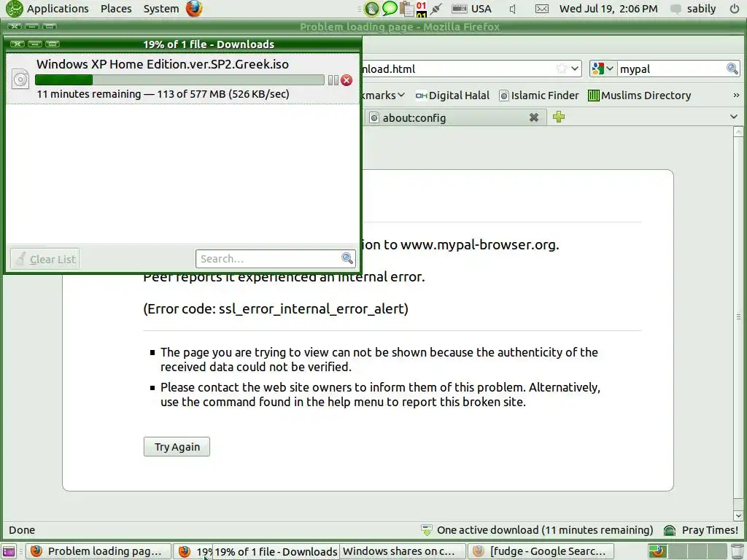Open the date and time calendar
The width and height of the screenshot is (747, 560).
coord(608,9)
